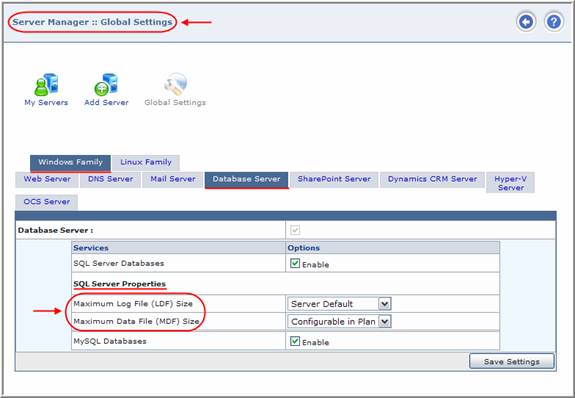The image size is (575, 398).
Task: Open the My Servers icon
Action: (x=46, y=85)
